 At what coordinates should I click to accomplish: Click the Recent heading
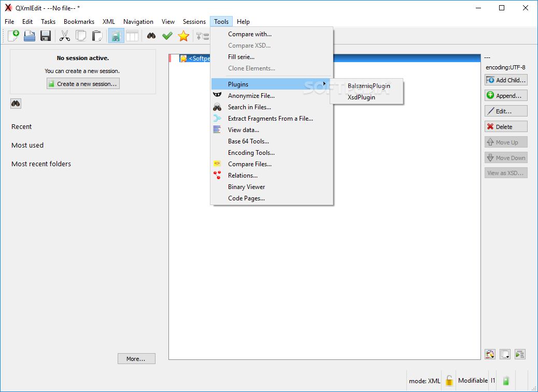21,126
